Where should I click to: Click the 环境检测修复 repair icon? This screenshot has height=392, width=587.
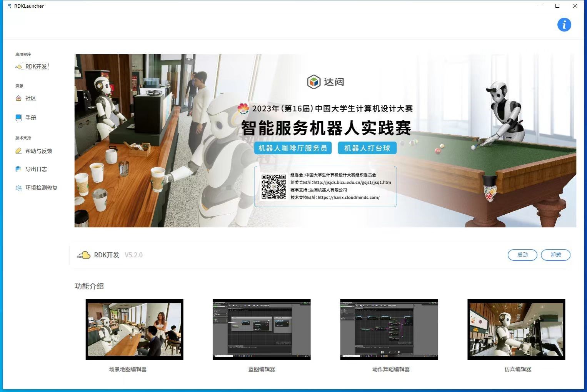tap(18, 188)
